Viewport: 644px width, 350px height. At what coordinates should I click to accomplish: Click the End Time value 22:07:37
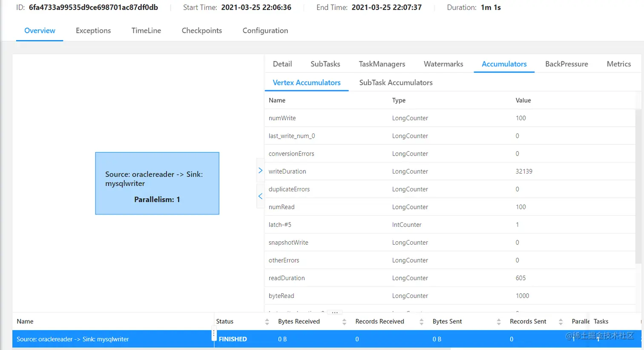(387, 7)
